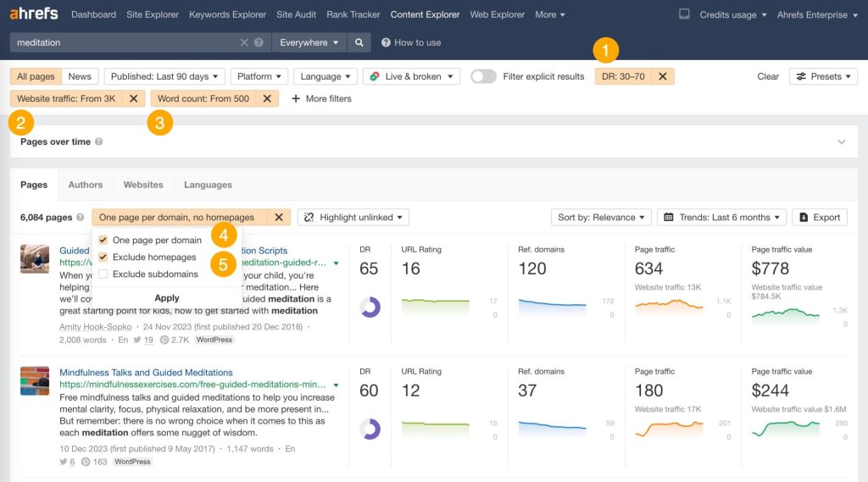Open Keywords Explorer

pyautogui.click(x=227, y=14)
